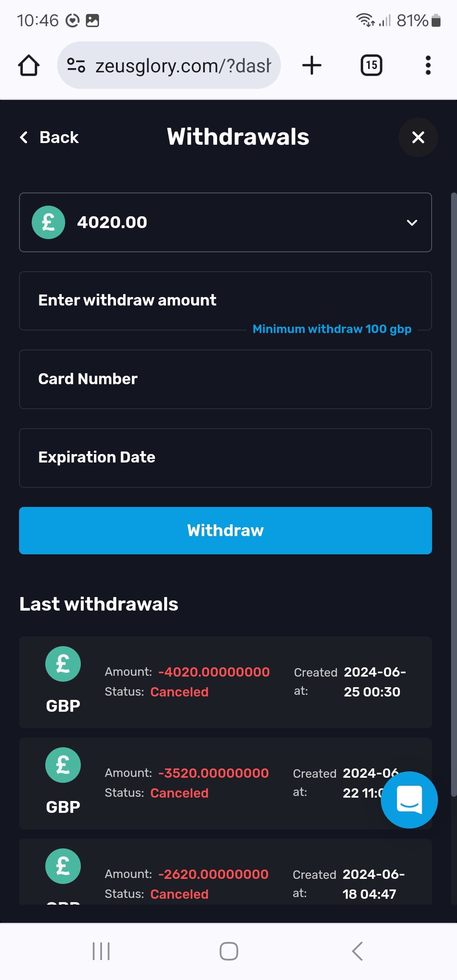Image resolution: width=457 pixels, height=980 pixels.
Task: Tap the browser home icon
Action: pos(29,66)
